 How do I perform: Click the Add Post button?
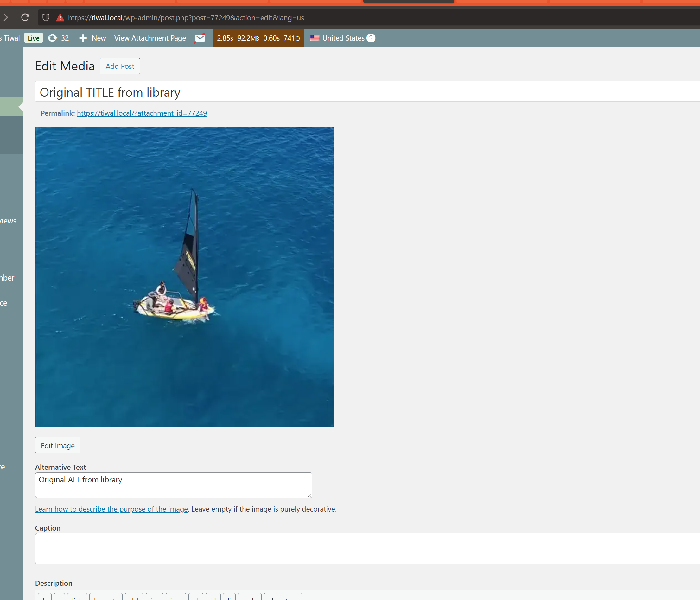(120, 66)
